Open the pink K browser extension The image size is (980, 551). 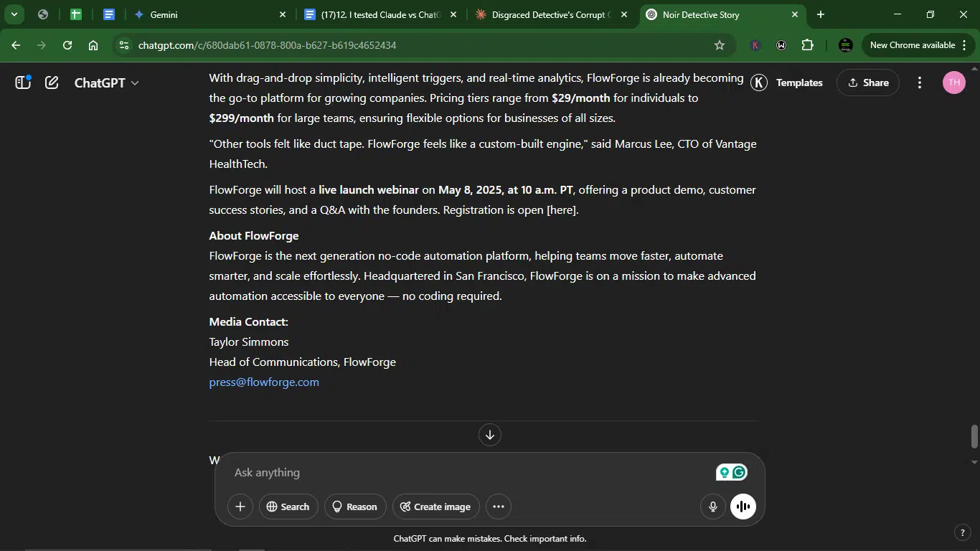[x=755, y=45]
